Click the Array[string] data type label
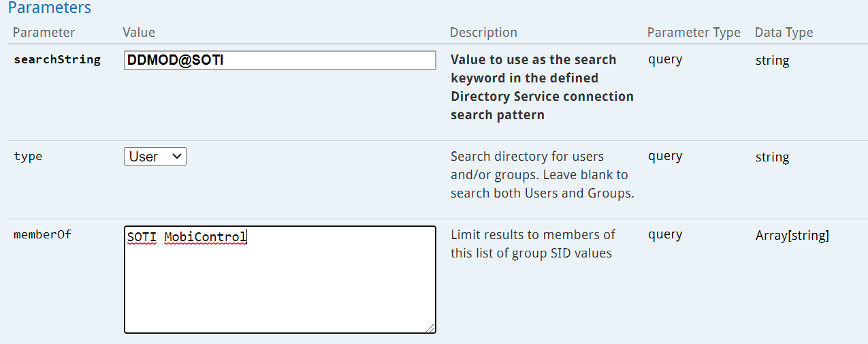The width and height of the screenshot is (868, 344). (x=792, y=236)
